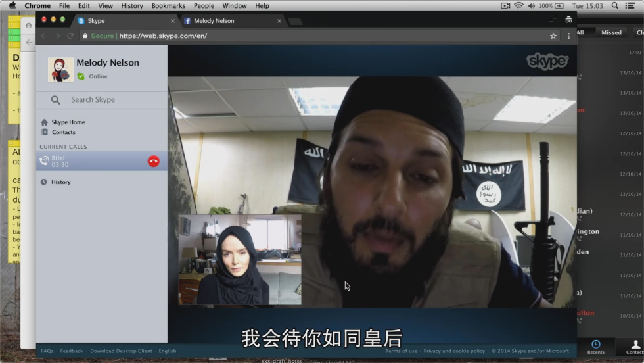End the call with Bilel
The width and height of the screenshot is (644, 363).
pyautogui.click(x=154, y=161)
